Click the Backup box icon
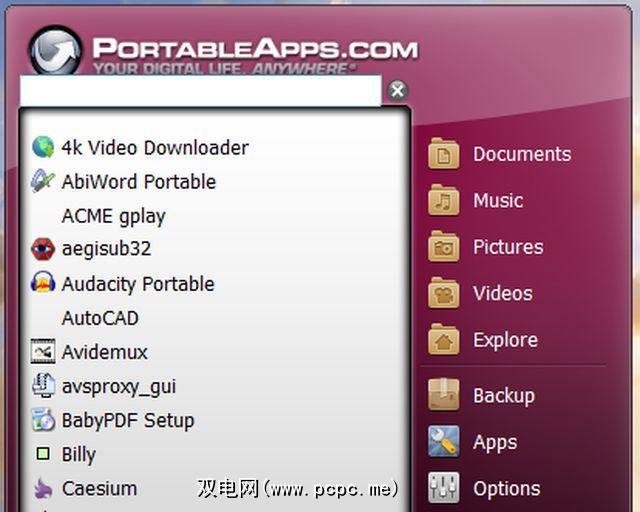Viewport: 640px width, 512px height. point(444,394)
